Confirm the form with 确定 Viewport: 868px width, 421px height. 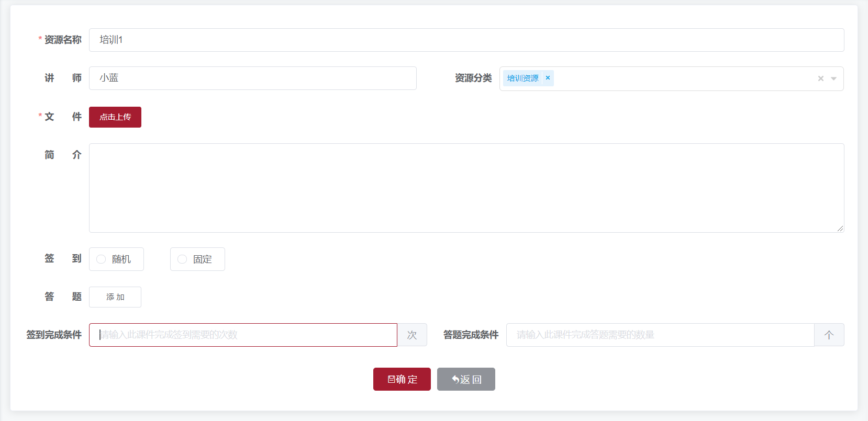click(402, 379)
